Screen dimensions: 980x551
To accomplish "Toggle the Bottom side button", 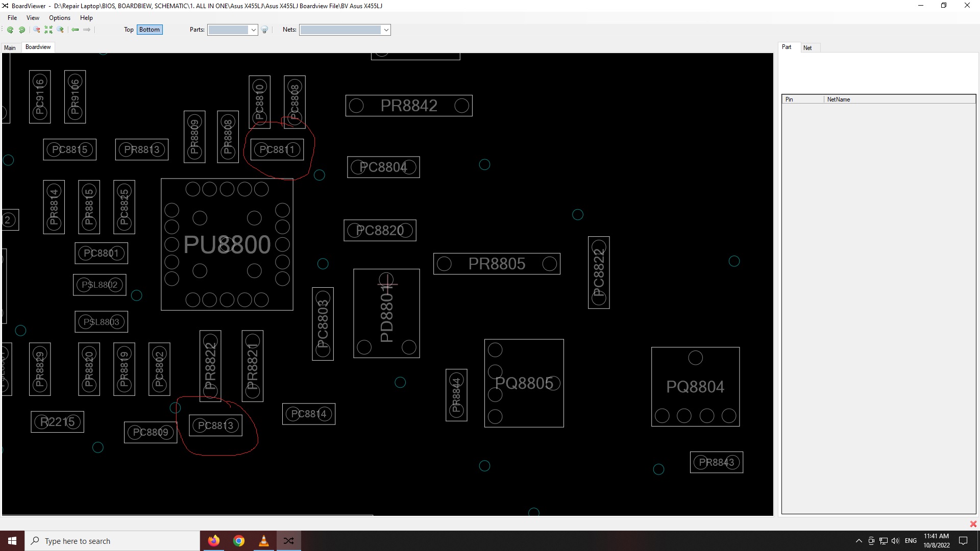I will tap(150, 30).
